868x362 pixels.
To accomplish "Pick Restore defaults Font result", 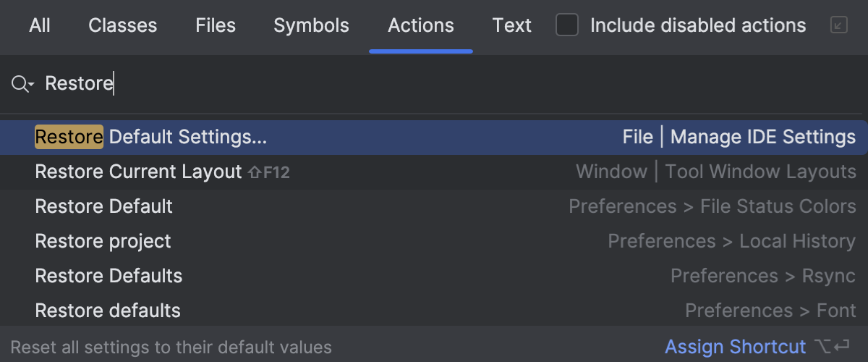I will click(x=108, y=311).
